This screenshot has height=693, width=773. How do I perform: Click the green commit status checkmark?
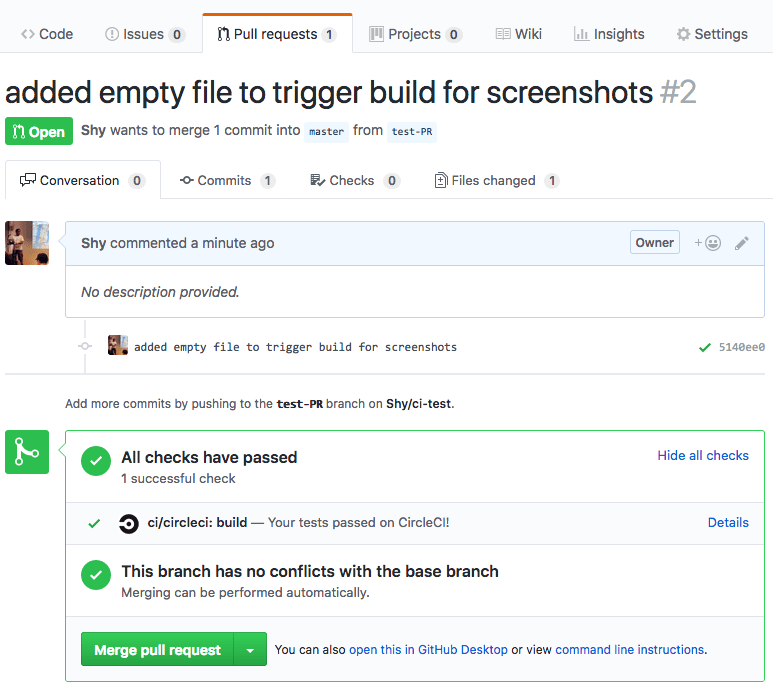pos(705,347)
